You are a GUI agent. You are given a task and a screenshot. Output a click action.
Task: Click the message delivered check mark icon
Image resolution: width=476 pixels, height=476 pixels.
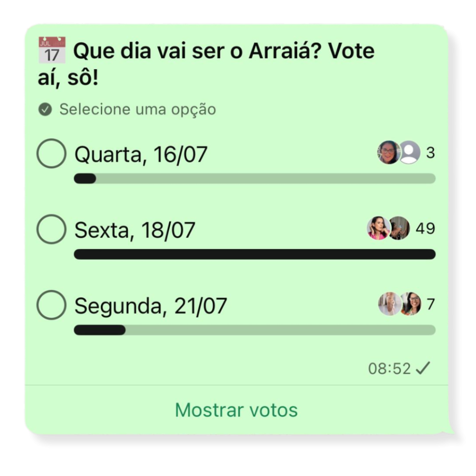[423, 368]
